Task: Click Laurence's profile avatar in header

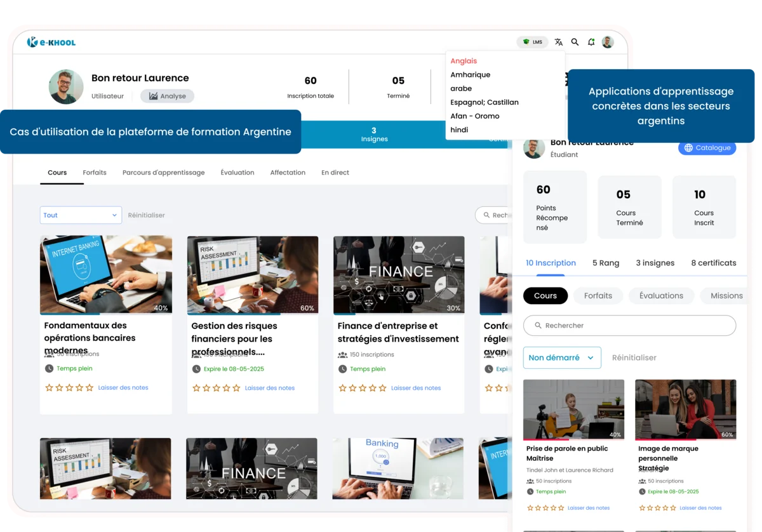Action: 608,42
